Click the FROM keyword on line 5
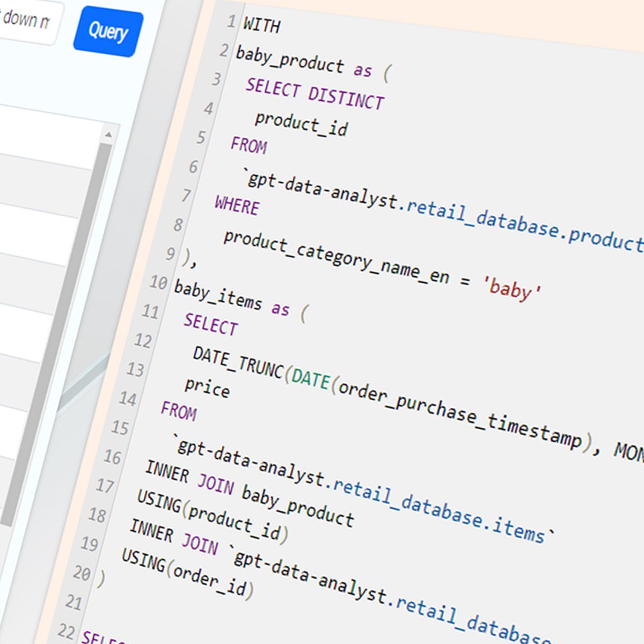This screenshot has width=644, height=644. pos(249,146)
